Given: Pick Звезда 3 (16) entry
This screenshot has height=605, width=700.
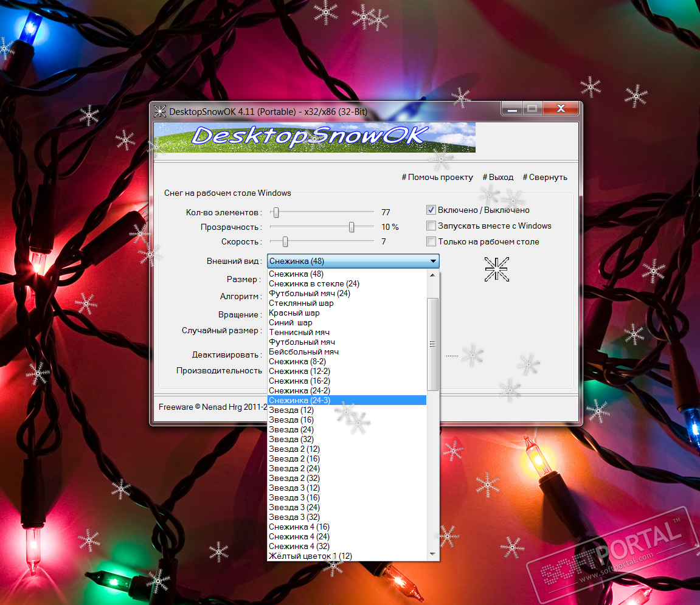Looking at the screenshot, I should pos(347,498).
